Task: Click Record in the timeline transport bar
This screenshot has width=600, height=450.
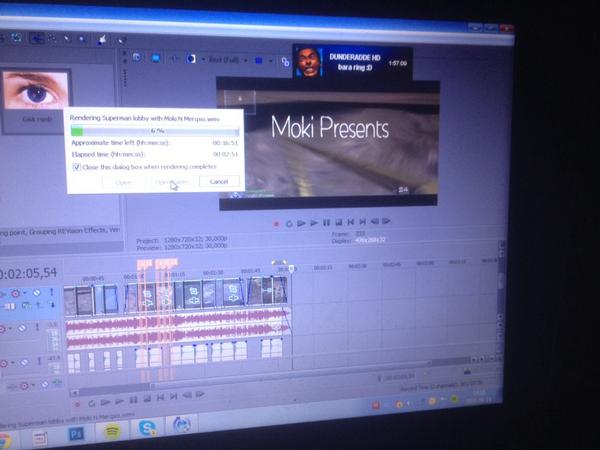Action: pyautogui.click(x=77, y=404)
